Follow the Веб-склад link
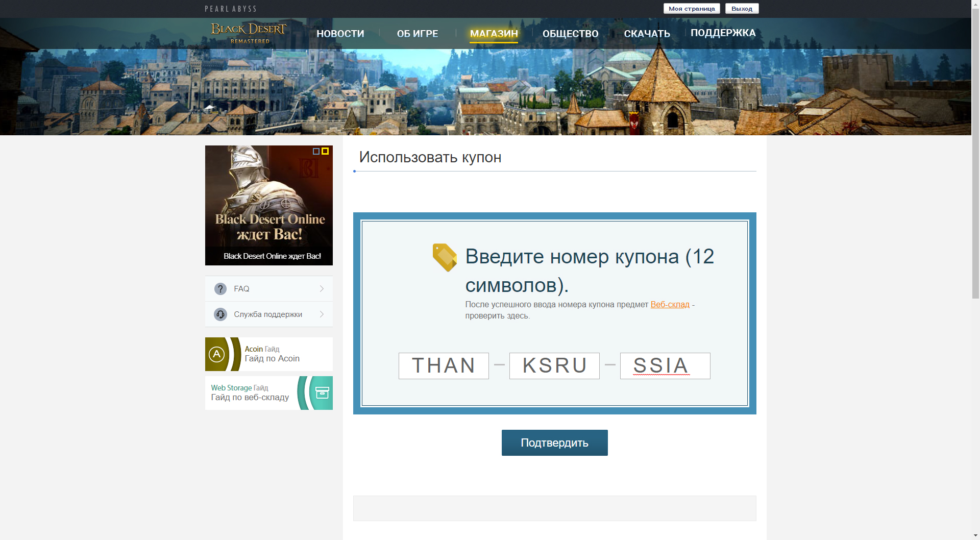The width and height of the screenshot is (980, 540). click(670, 304)
